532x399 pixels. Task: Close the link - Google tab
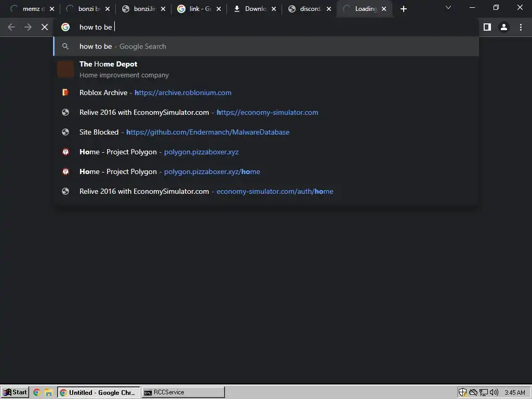219,9
